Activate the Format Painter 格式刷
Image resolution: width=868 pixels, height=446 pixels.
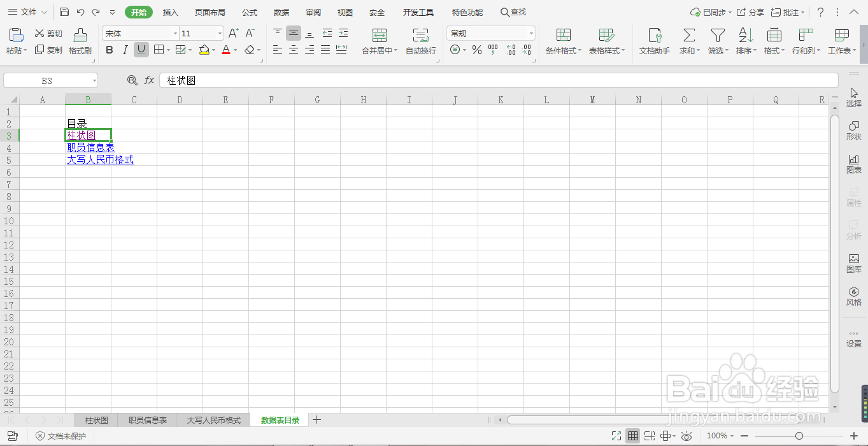click(x=80, y=41)
